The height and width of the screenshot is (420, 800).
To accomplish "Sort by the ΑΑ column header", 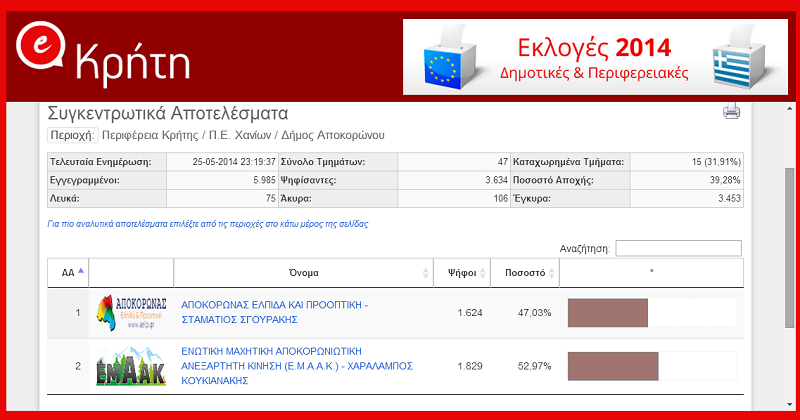I will pyautogui.click(x=68, y=272).
